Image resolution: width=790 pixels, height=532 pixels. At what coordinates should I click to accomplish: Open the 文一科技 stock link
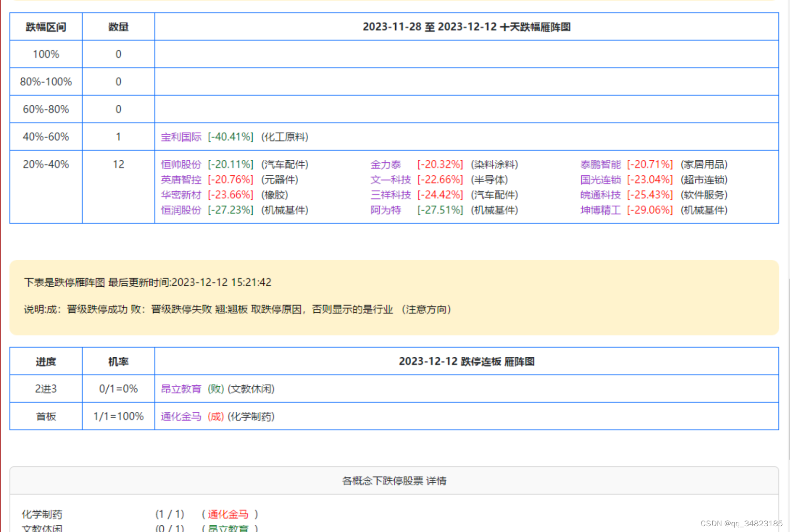(391, 180)
